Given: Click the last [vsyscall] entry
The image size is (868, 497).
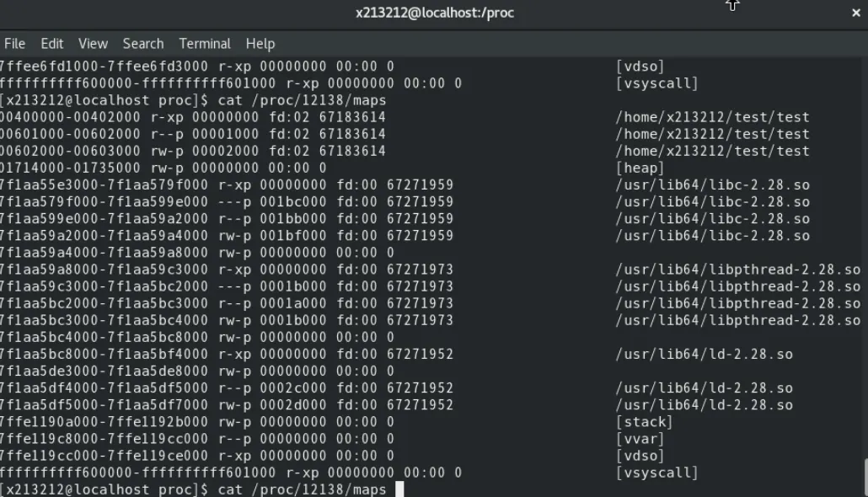Looking at the screenshot, I should click(656, 473).
